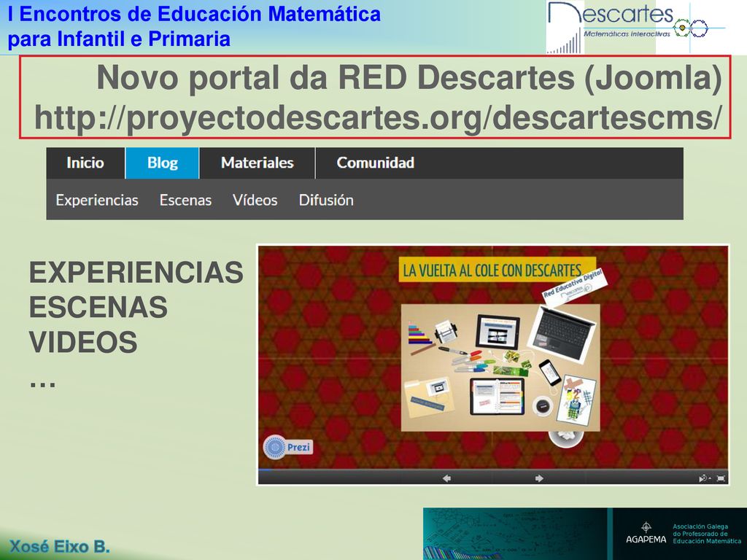Image resolution: width=747 pixels, height=560 pixels.
Task: Open the Inicio menu item
Action: point(85,163)
